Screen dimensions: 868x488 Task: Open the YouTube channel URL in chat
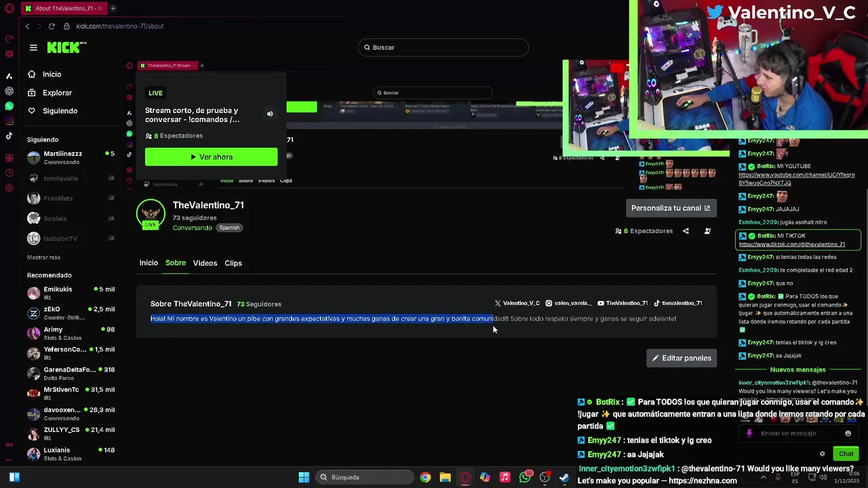point(796,179)
